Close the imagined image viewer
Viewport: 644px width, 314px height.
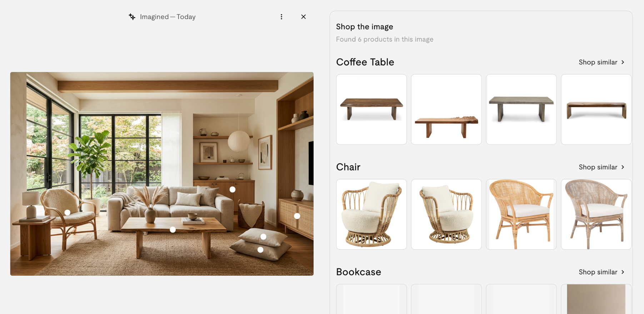pyautogui.click(x=303, y=17)
